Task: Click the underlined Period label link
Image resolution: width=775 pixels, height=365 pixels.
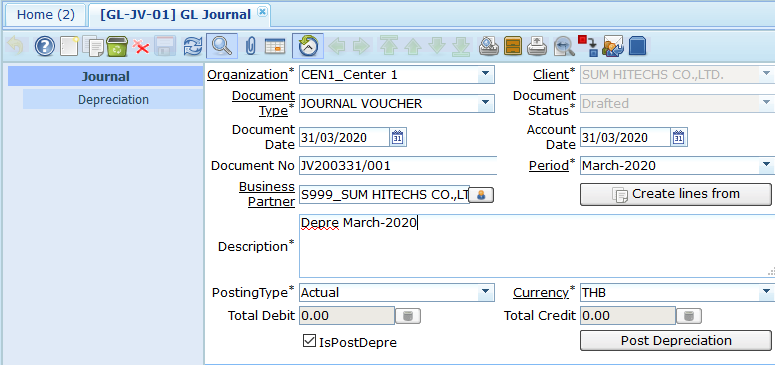Action: pos(549,165)
